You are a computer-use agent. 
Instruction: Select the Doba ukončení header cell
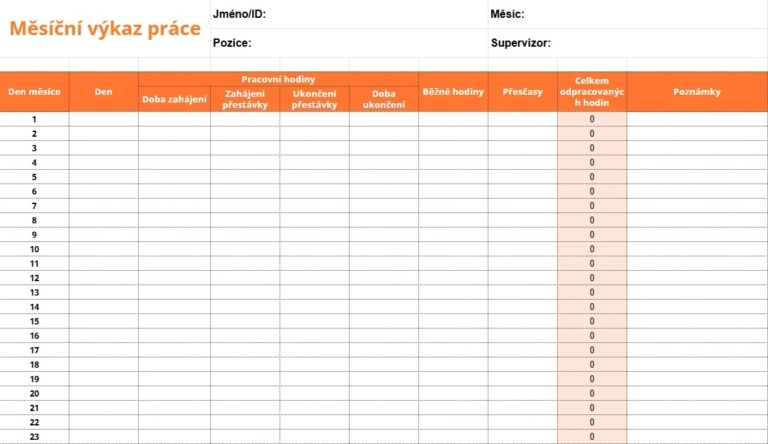pyautogui.click(x=384, y=99)
